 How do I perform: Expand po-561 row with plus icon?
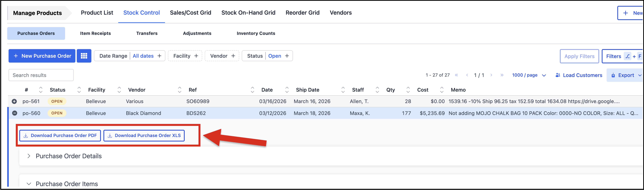[14, 101]
